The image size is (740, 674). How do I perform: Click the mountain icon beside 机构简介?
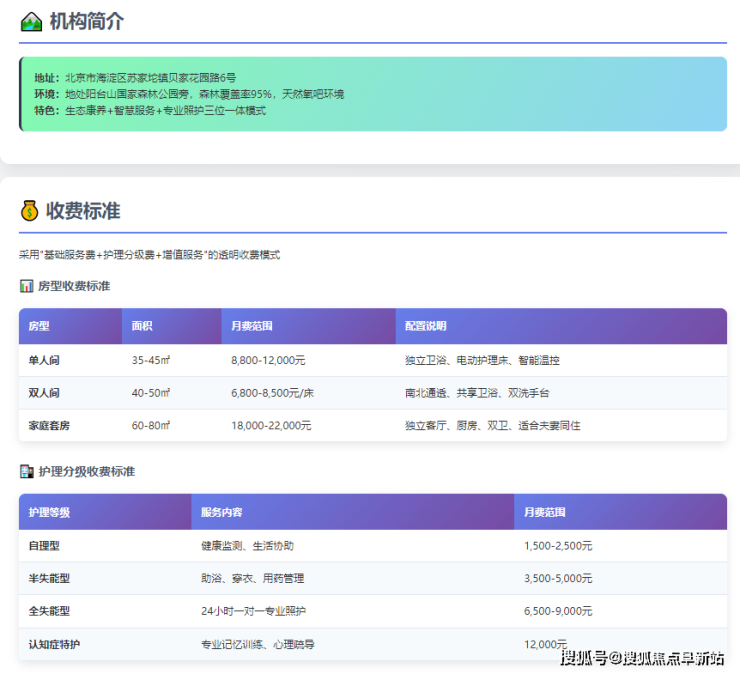click(31, 21)
